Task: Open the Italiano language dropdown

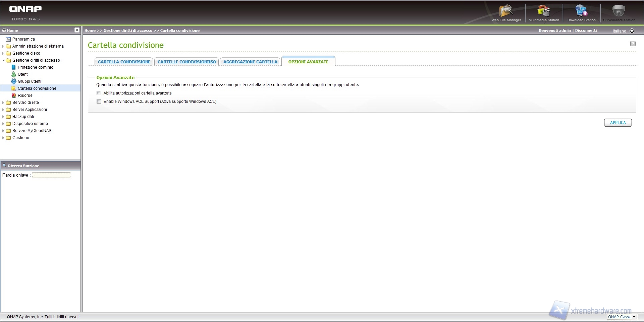Action: [632, 31]
